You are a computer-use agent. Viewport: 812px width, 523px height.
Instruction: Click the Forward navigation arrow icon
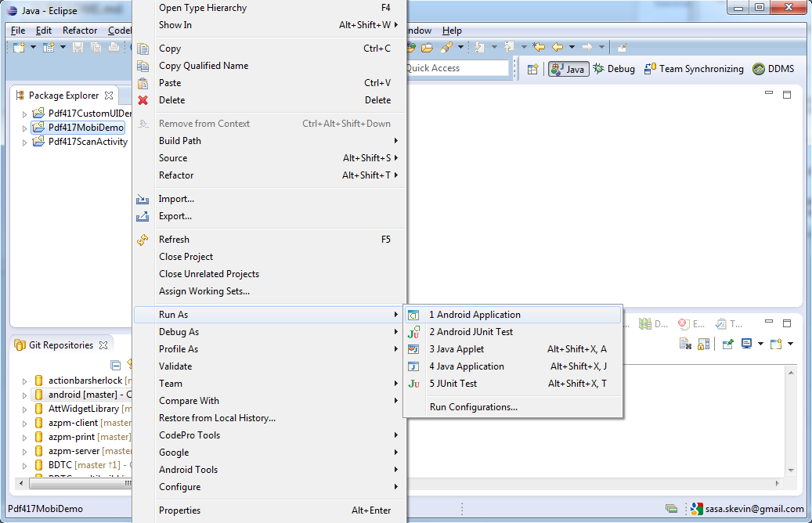(x=587, y=47)
